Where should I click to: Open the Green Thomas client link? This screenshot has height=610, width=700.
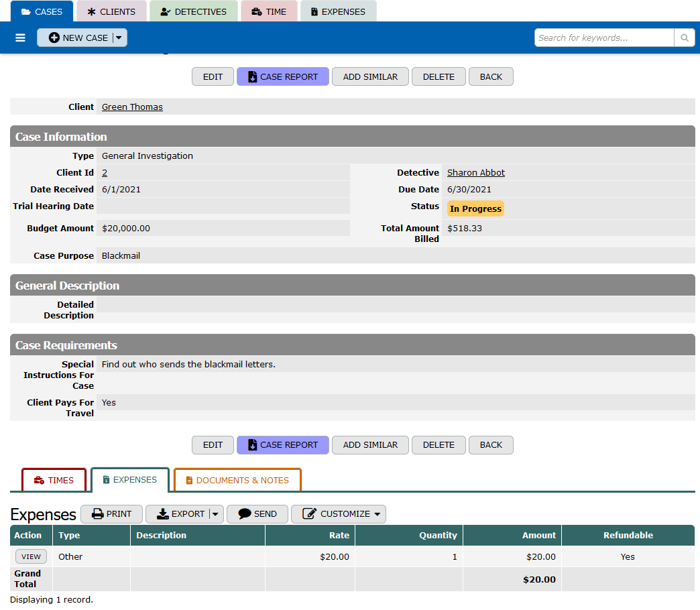[x=132, y=107]
